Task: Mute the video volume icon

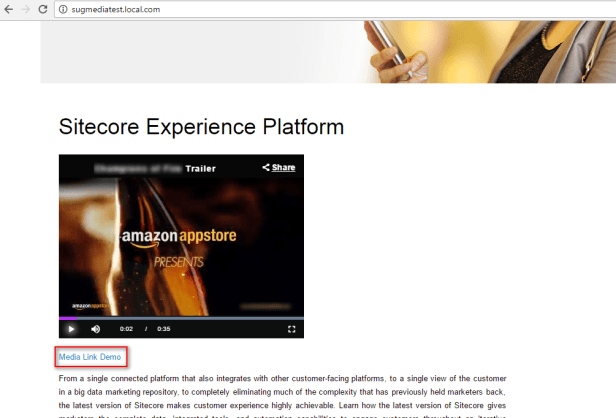Action: 95,329
